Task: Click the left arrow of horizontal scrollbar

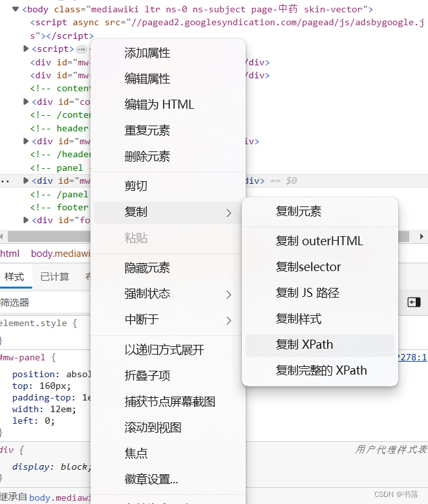Action: [x=1, y=237]
